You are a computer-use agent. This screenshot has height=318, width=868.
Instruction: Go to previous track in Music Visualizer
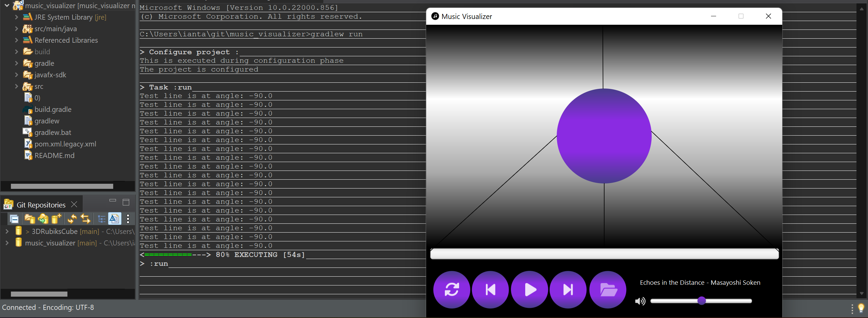click(490, 290)
